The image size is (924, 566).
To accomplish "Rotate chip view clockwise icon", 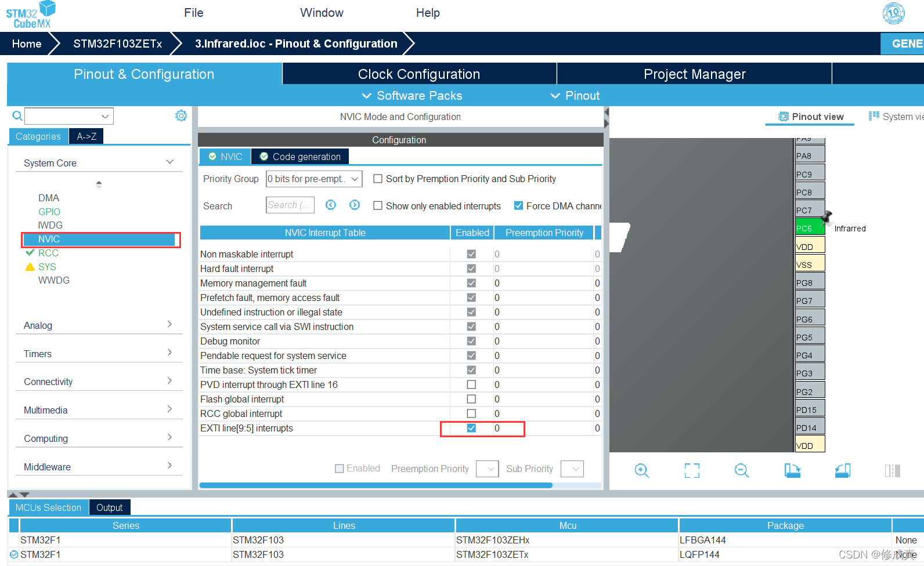I will click(x=792, y=470).
